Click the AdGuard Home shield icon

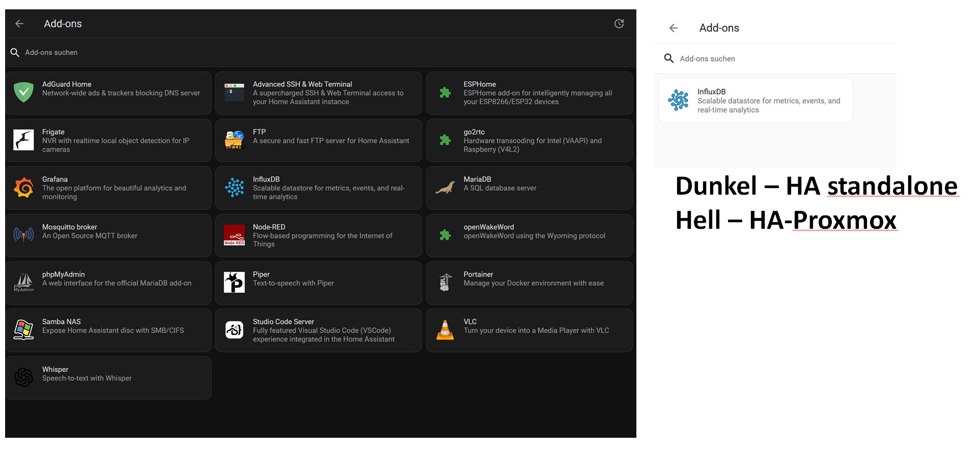[23, 92]
